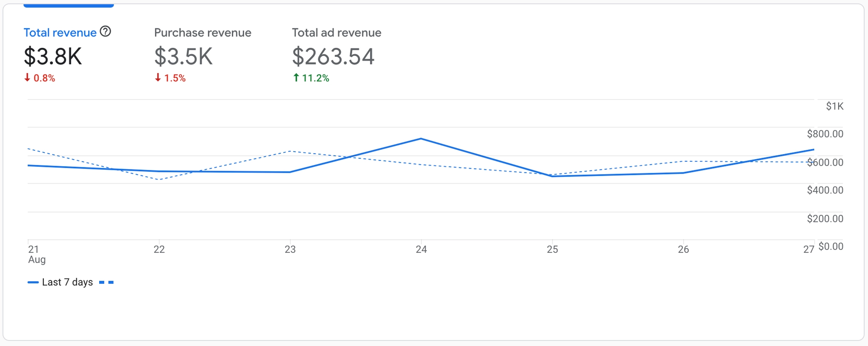Select the Total revenue metric tab

[x=60, y=33]
